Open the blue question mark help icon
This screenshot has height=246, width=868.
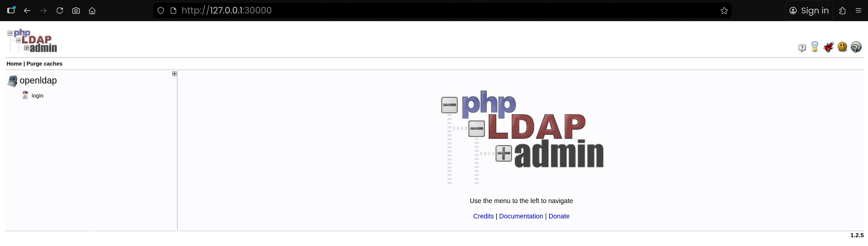click(856, 47)
